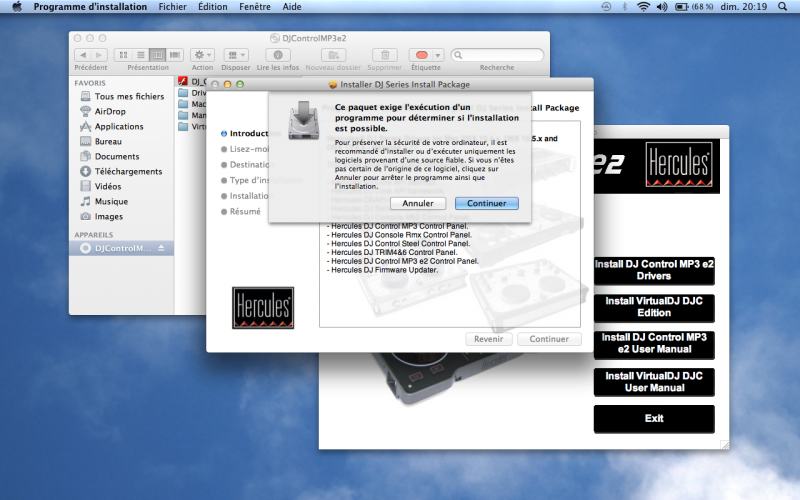
Task: Open the Édition menu
Action: coord(213,7)
